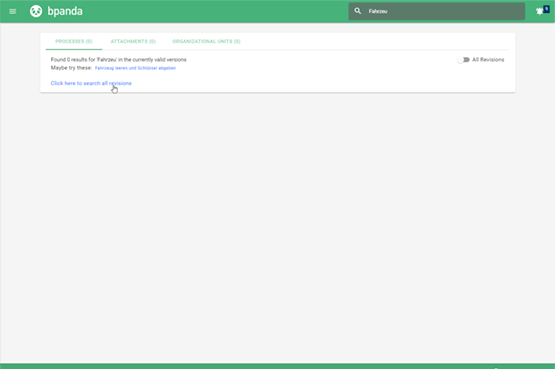Open the hamburger navigation menu
The image size is (555, 369).
13,11
